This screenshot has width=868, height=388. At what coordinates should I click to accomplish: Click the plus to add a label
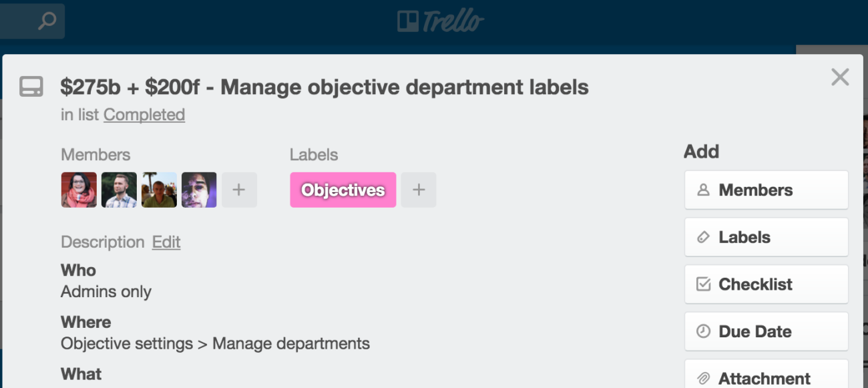click(x=419, y=190)
